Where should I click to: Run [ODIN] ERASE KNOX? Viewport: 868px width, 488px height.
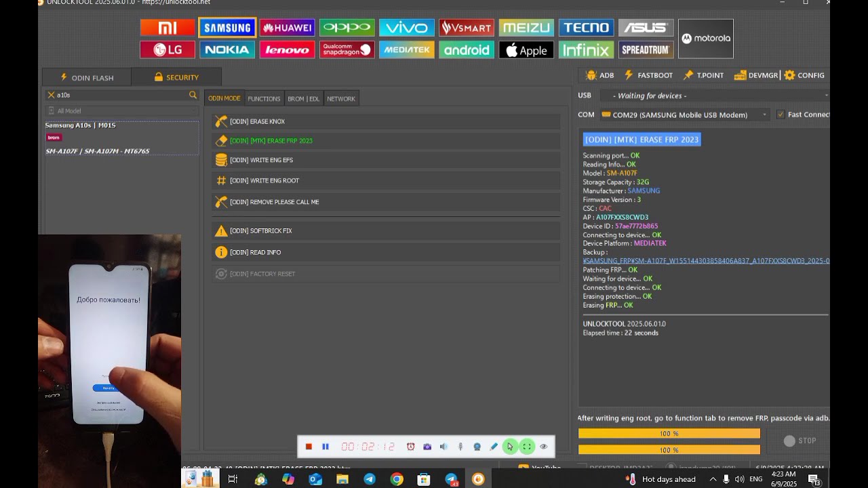[386, 121]
